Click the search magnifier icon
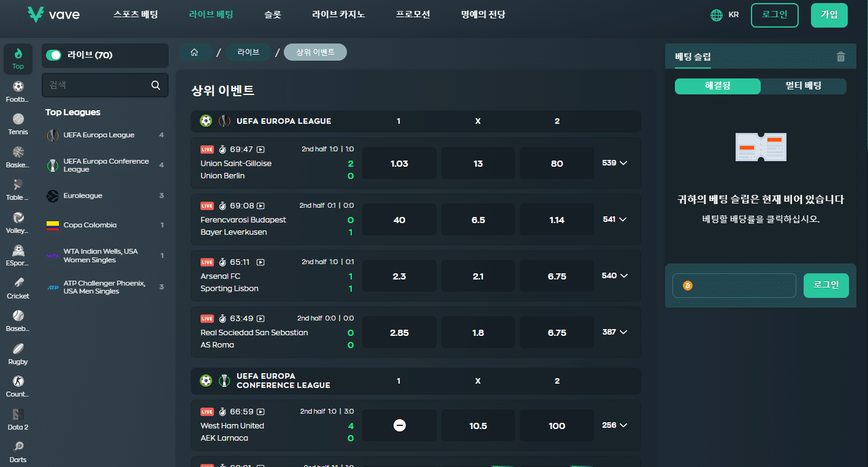This screenshot has width=868, height=467. (x=156, y=85)
